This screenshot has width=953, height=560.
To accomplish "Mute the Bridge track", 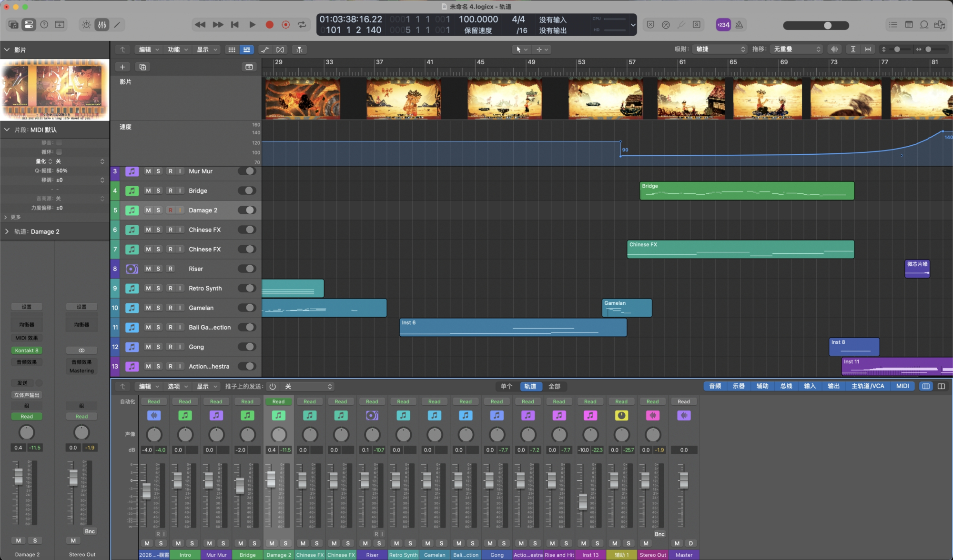I will (x=148, y=191).
